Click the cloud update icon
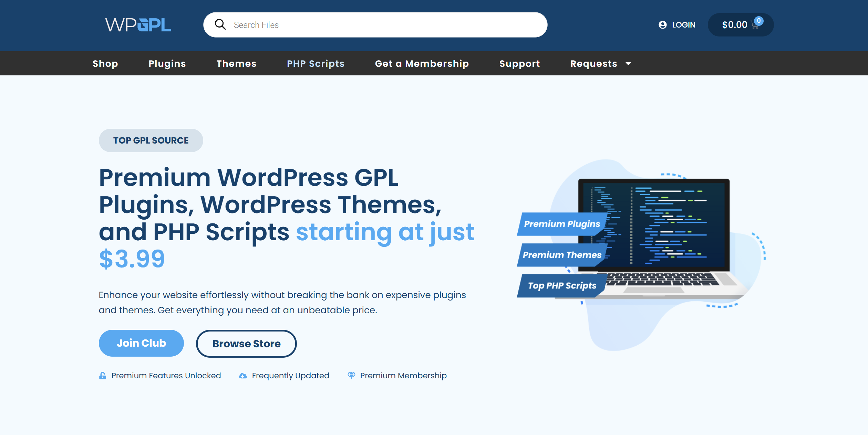The image size is (868, 442). 243,376
